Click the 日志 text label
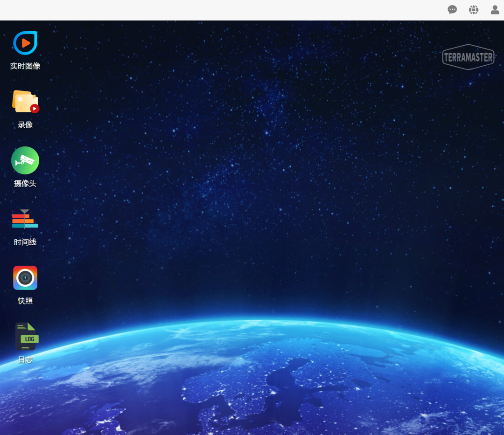 pos(25,360)
